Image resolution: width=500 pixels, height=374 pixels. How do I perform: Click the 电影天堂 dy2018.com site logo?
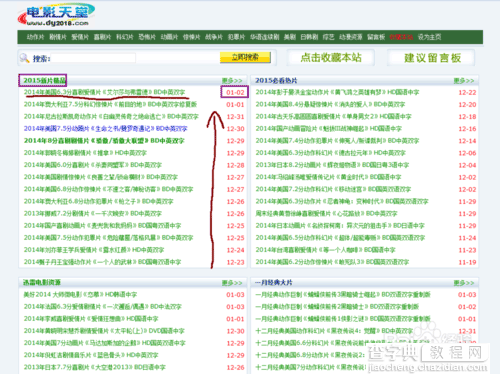[56, 15]
